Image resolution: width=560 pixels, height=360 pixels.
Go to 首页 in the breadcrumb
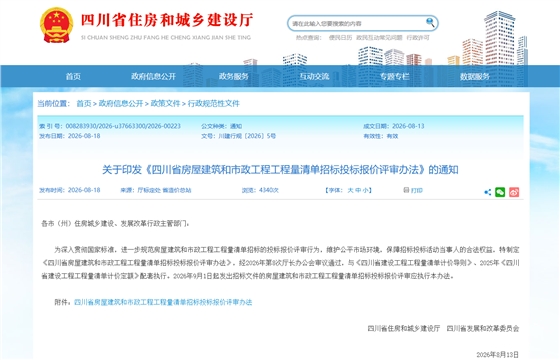pyautogui.click(x=84, y=104)
